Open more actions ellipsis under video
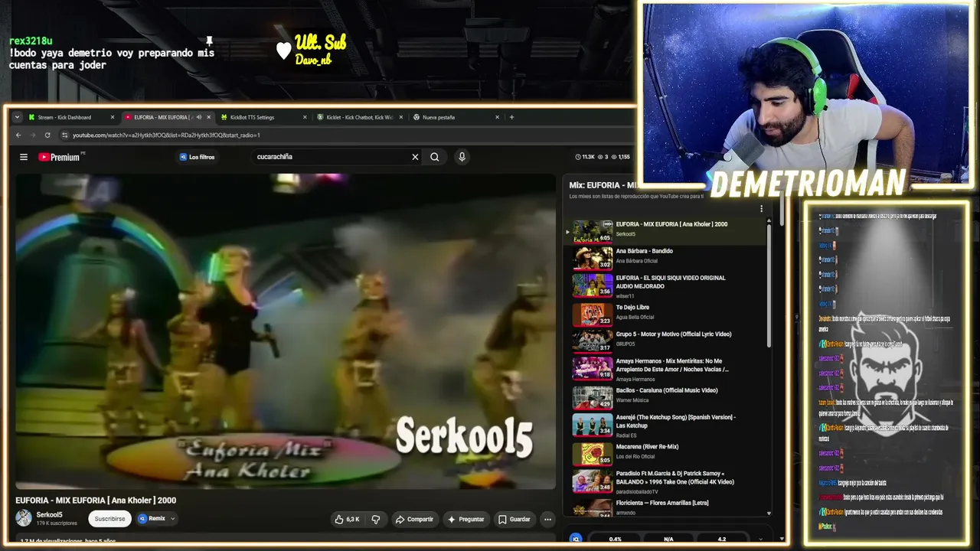This screenshot has height=551, width=980. click(x=547, y=519)
